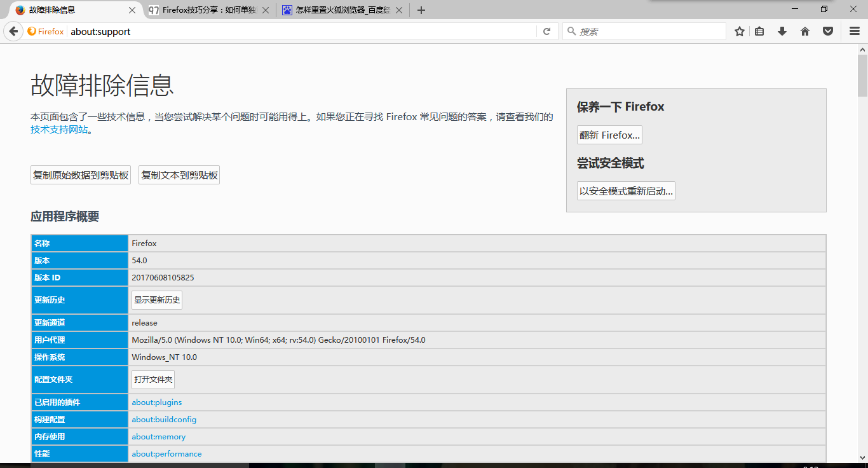Open a new tab with the plus button
868x468 pixels.
click(421, 10)
